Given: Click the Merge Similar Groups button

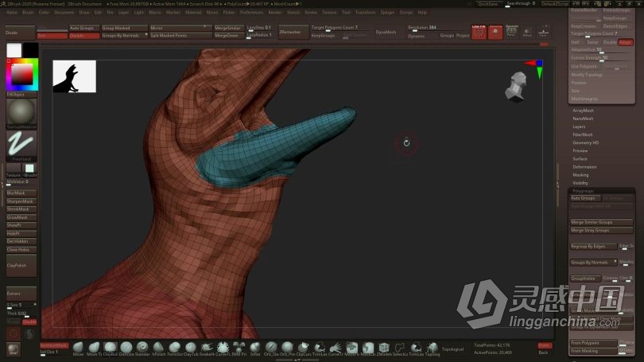Looking at the screenshot, I should pyautogui.click(x=601, y=222).
